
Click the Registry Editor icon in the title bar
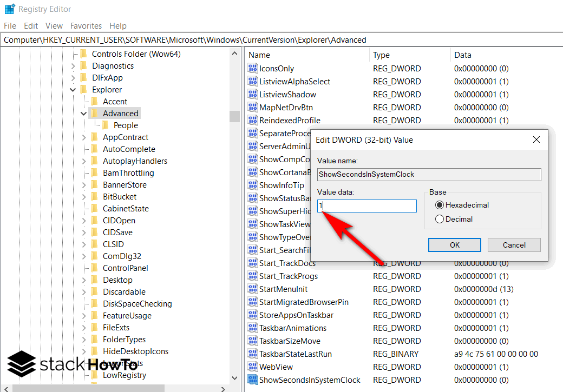(9, 9)
